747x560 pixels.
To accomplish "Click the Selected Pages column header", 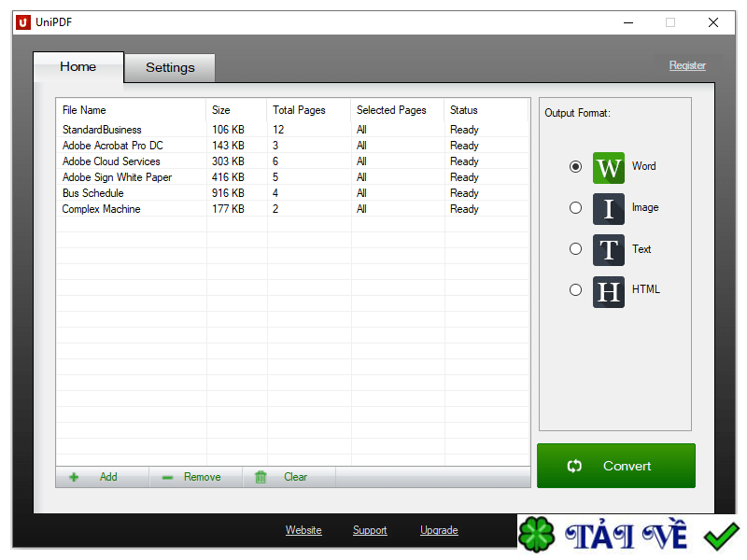I will 398,110.
